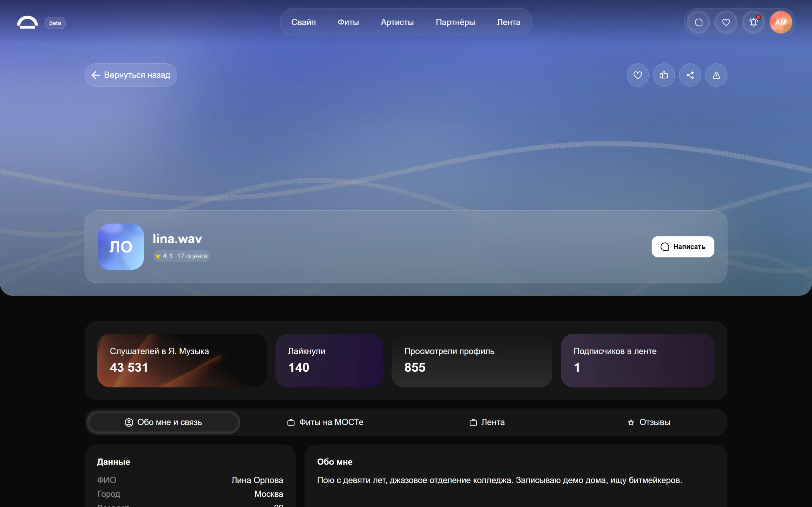Viewport: 812px width, 507px height.
Task: Open favorites heart icon in top bar
Action: point(726,22)
